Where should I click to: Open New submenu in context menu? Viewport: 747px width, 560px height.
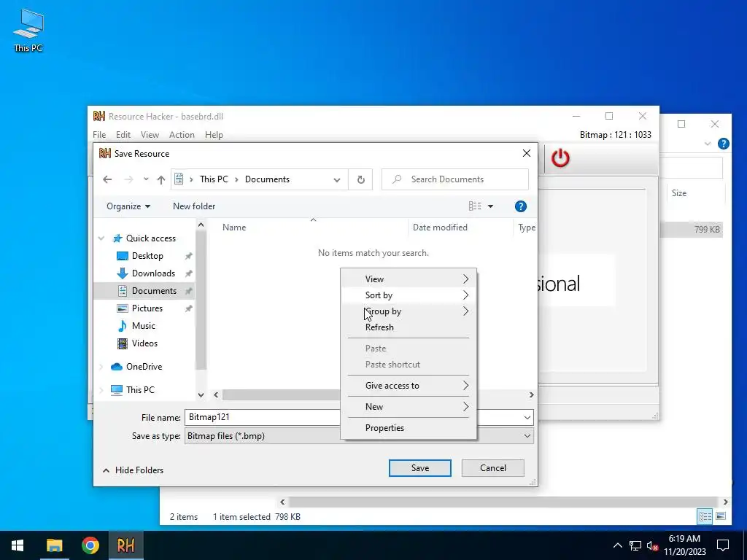(x=409, y=407)
